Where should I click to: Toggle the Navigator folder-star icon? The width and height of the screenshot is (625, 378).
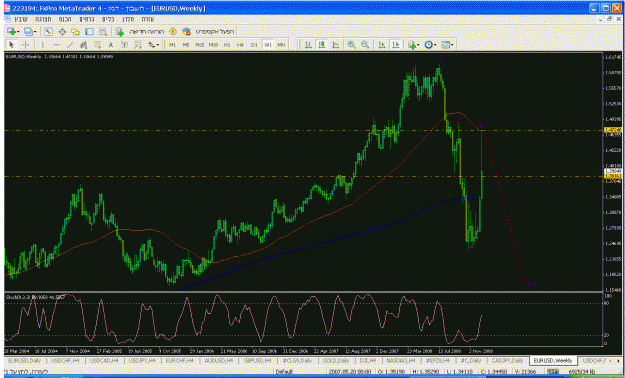click(x=75, y=32)
